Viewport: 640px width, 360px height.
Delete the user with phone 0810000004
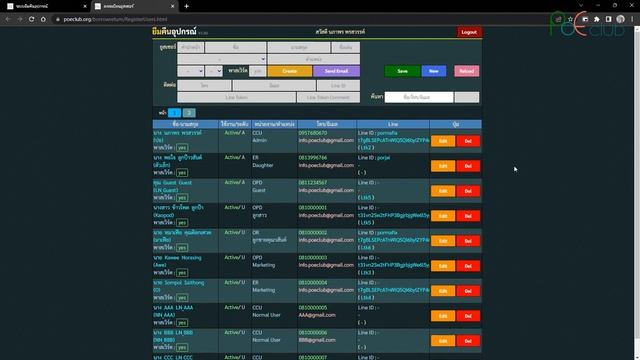click(468, 291)
